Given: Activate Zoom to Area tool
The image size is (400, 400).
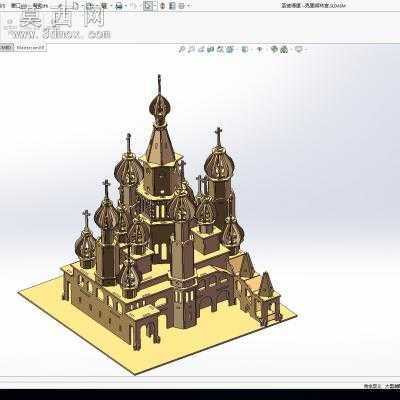Looking at the screenshot, I should (x=191, y=50).
